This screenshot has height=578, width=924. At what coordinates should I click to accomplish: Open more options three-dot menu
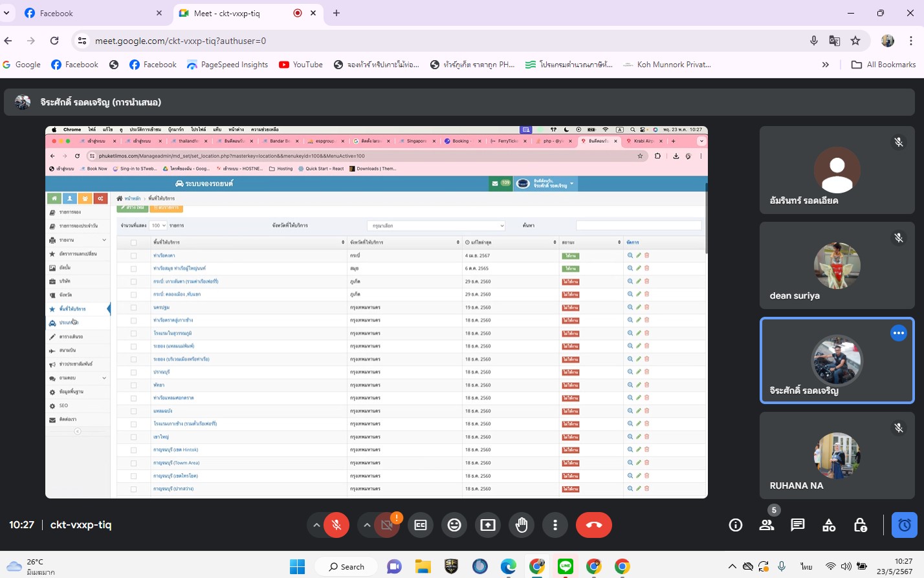click(x=555, y=525)
